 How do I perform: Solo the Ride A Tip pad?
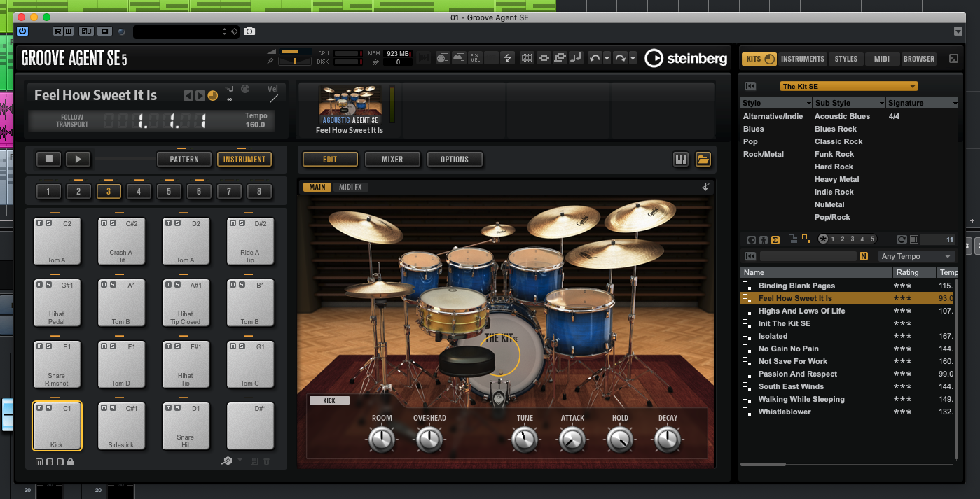point(240,223)
